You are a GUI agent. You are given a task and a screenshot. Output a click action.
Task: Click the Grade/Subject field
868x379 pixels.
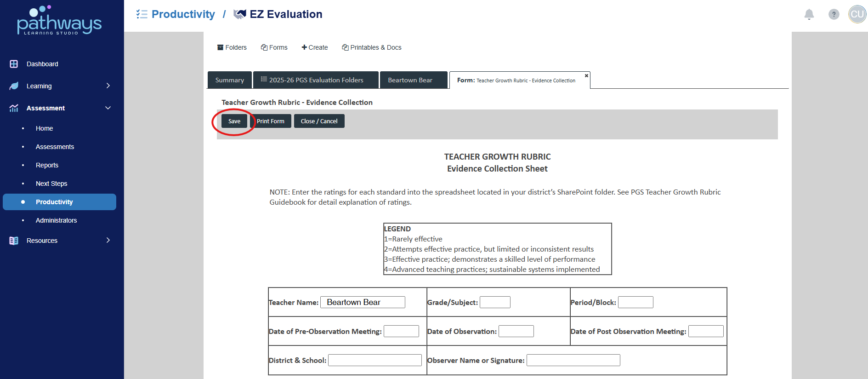(x=495, y=302)
